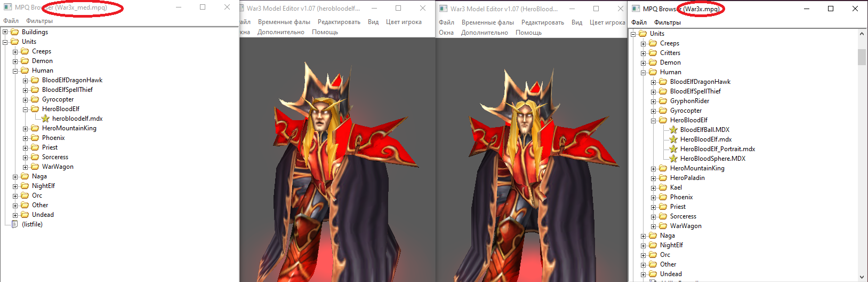Open the herobloodelf.mdx model file in the War3x_med.mpq tree
This screenshot has width=868, height=282.
point(77,119)
